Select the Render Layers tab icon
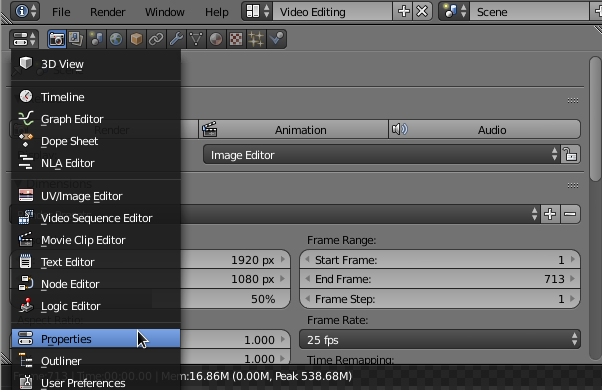This screenshot has width=602, height=390. [x=76, y=39]
